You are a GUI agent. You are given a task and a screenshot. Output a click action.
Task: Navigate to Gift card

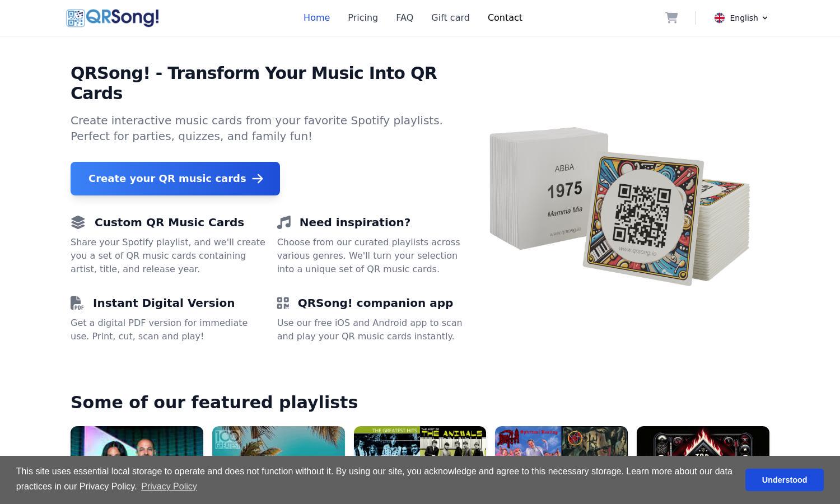click(x=450, y=18)
